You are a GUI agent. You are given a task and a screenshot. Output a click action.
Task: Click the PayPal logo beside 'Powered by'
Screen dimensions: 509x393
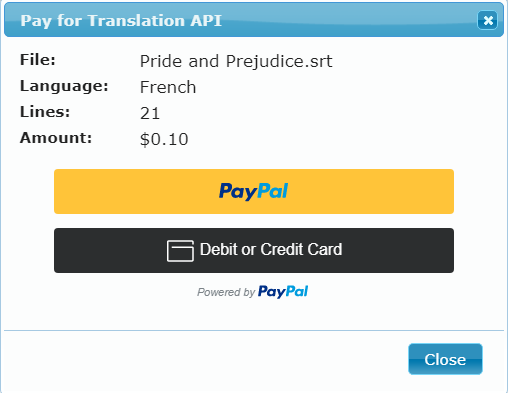(x=283, y=292)
